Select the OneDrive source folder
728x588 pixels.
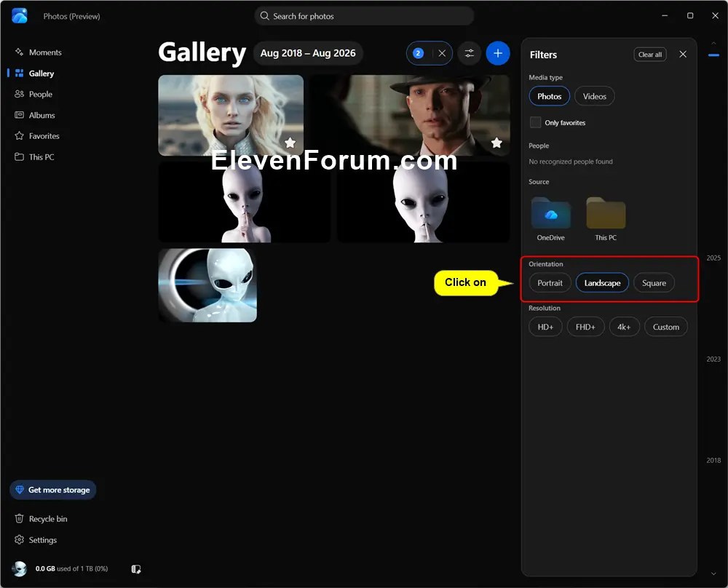coord(550,218)
